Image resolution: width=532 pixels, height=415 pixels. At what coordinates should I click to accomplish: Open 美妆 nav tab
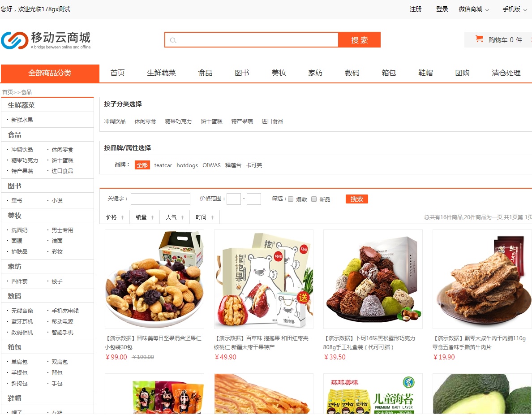point(279,73)
